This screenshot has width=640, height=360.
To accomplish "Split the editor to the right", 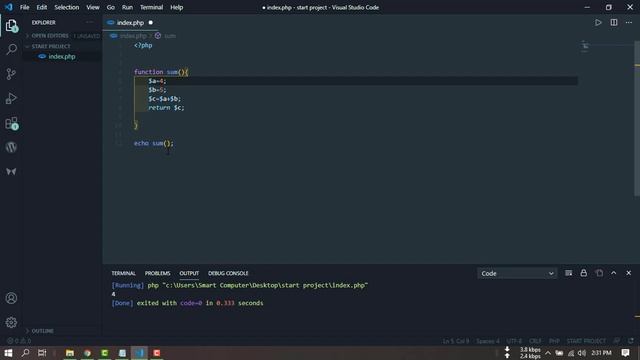I will (x=614, y=22).
